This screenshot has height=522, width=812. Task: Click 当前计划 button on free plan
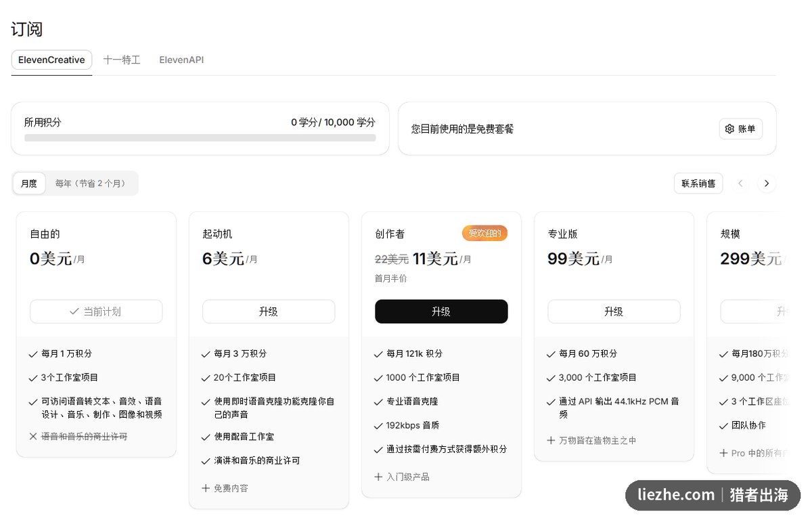pyautogui.click(x=96, y=311)
